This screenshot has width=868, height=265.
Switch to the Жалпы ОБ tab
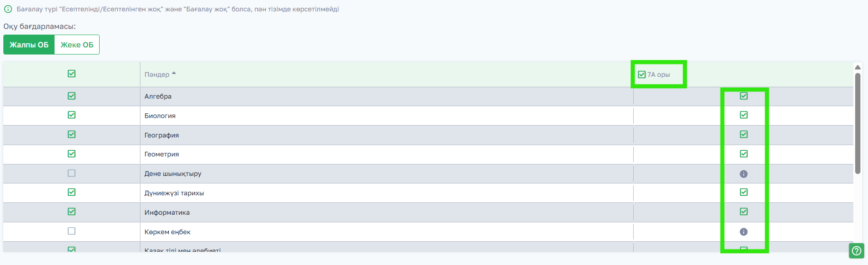click(x=29, y=45)
